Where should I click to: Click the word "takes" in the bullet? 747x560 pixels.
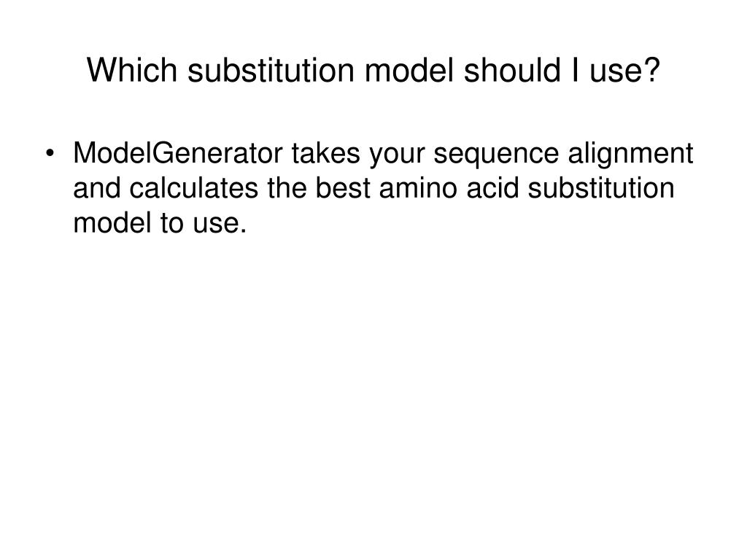coord(326,153)
